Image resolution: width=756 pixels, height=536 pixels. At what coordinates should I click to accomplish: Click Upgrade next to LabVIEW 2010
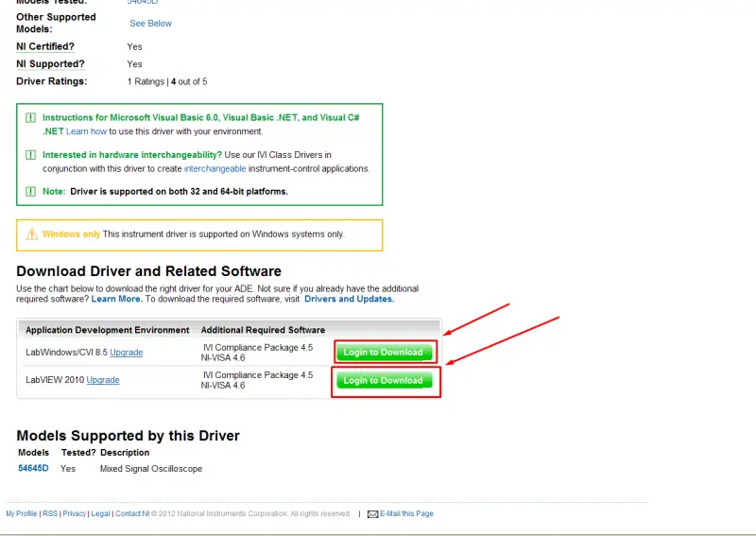pyautogui.click(x=103, y=380)
